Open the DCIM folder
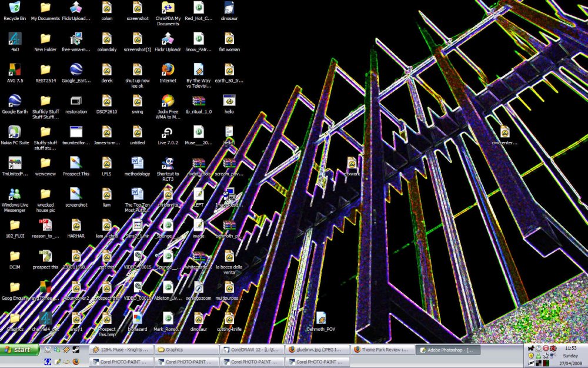588x368 pixels. (14, 258)
